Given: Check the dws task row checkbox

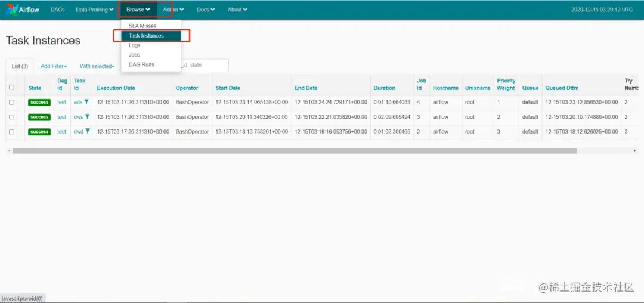Looking at the screenshot, I should 11,117.
